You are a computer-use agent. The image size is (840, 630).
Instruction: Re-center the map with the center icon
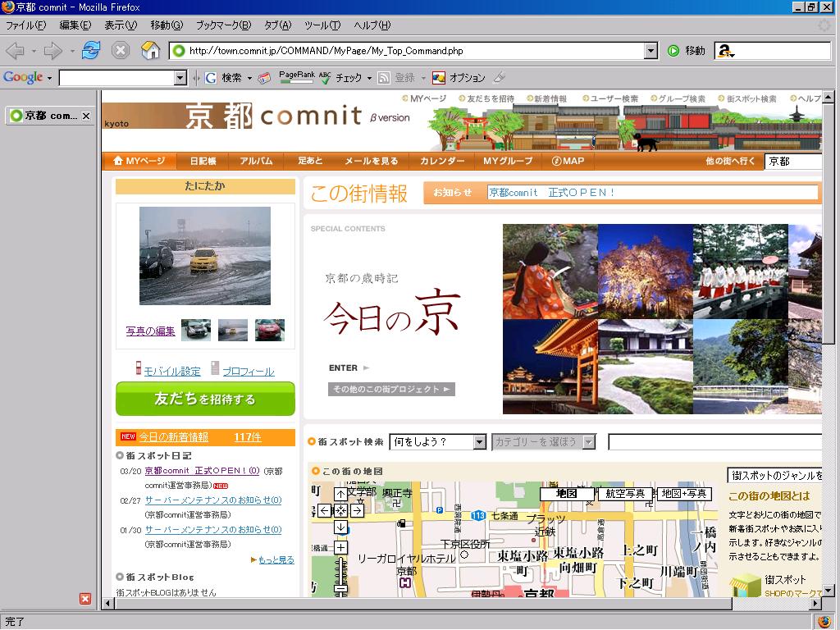coord(340,510)
